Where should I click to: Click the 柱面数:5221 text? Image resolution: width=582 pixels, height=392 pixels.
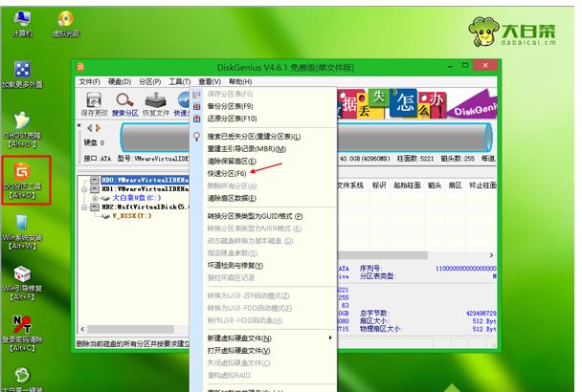415,159
